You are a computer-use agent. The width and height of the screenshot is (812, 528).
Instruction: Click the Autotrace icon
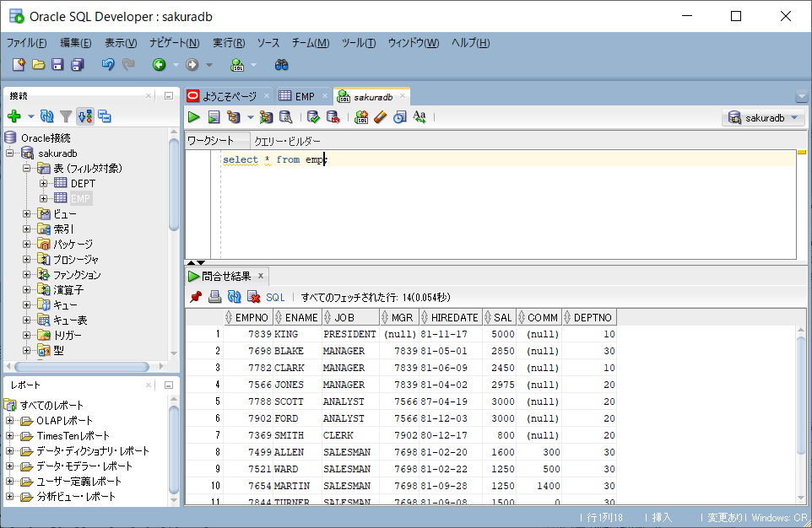point(266,117)
